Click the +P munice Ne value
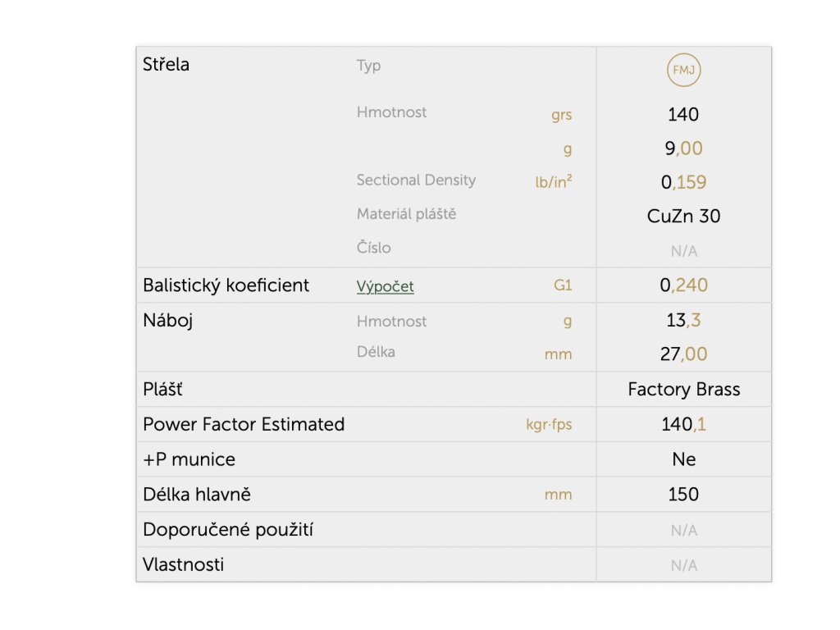Screen dimensions: 840x630 coord(683,459)
